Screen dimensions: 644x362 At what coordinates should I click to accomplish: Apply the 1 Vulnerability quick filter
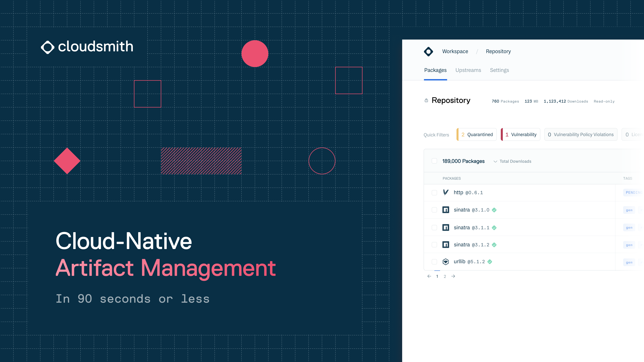click(x=521, y=134)
